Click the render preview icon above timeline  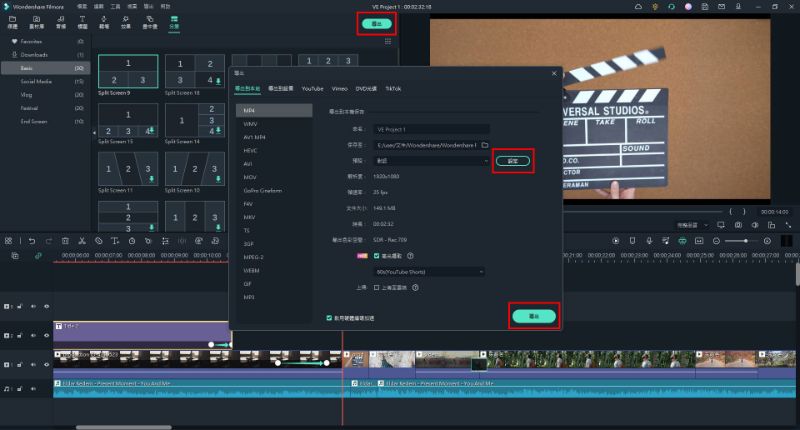[616, 241]
